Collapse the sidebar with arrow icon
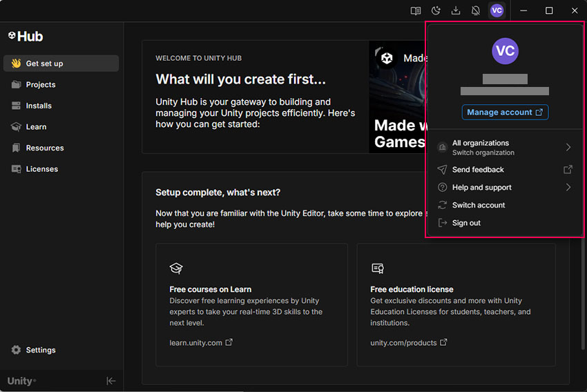 click(x=110, y=381)
